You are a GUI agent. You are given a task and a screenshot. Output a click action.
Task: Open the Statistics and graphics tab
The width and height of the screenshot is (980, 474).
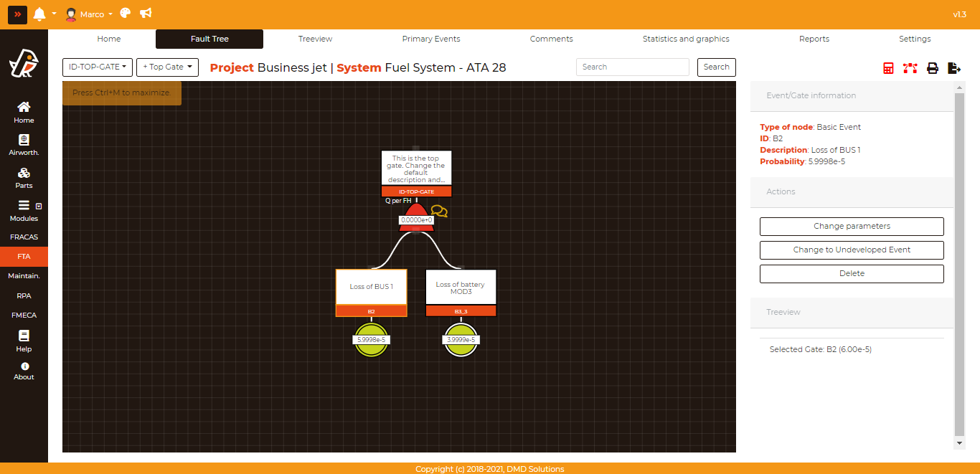pos(686,39)
